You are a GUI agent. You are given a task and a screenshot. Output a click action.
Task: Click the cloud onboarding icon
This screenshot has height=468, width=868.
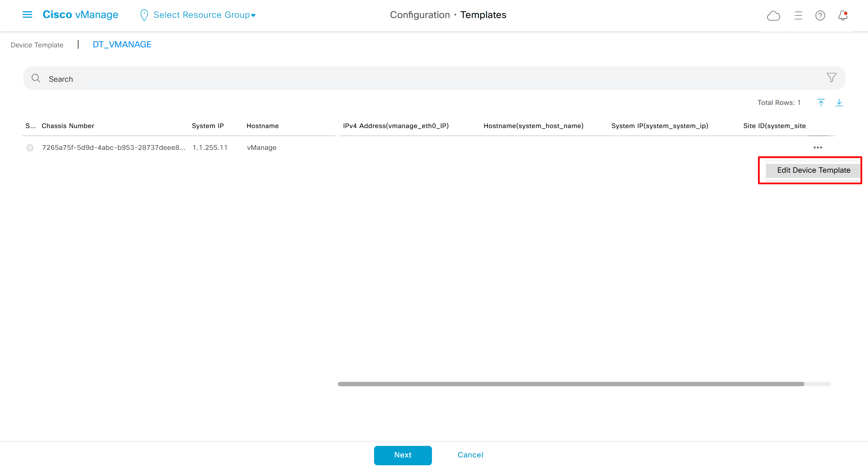click(773, 16)
